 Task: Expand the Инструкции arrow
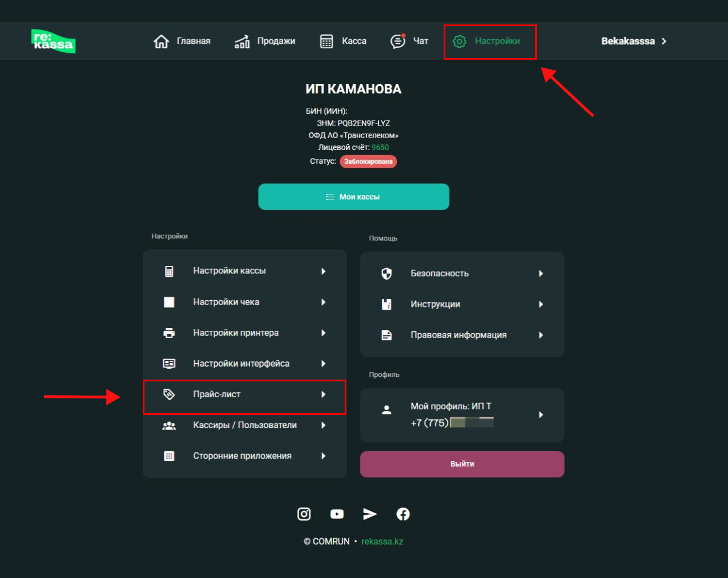(540, 305)
